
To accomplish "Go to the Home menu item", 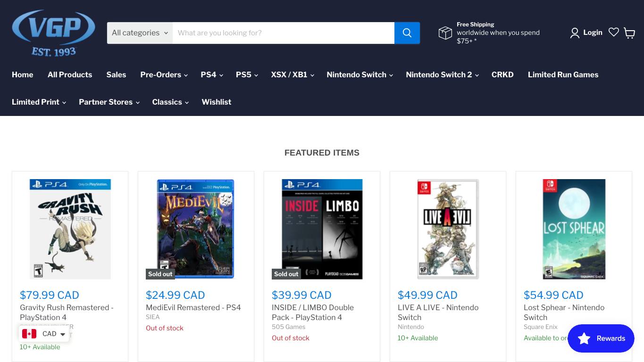I will tap(22, 75).
